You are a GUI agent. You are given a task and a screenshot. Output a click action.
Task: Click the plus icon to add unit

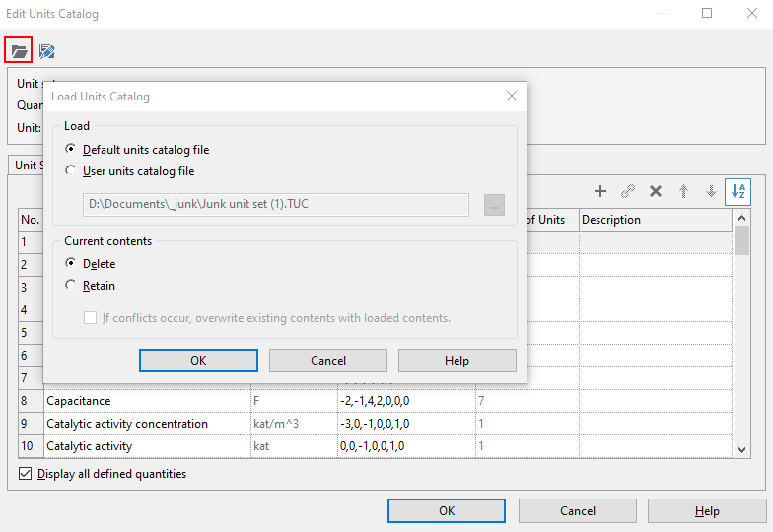pyautogui.click(x=599, y=191)
